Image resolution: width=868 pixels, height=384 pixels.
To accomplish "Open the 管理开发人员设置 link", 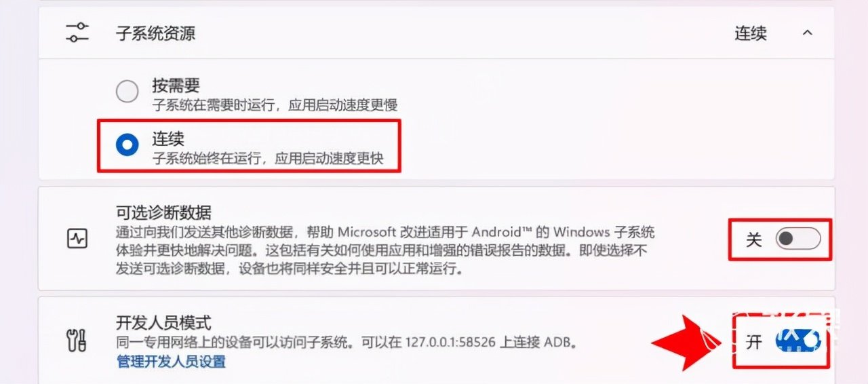I will click(171, 362).
